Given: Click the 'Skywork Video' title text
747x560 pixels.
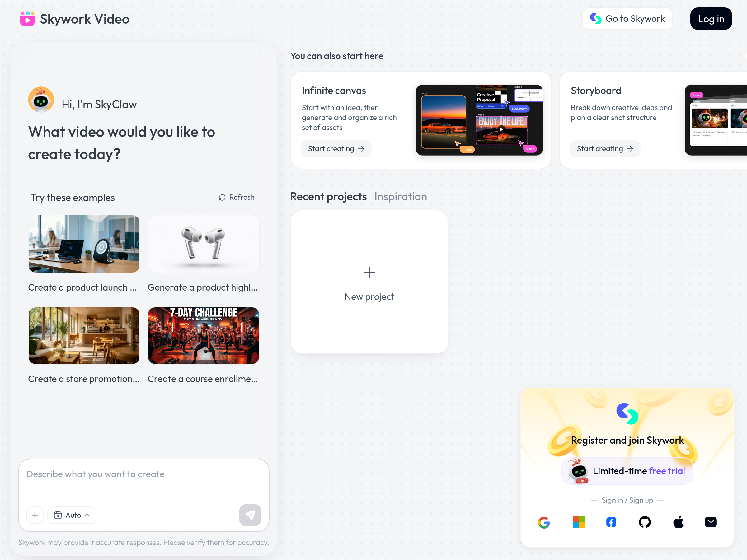Looking at the screenshot, I should (84, 19).
